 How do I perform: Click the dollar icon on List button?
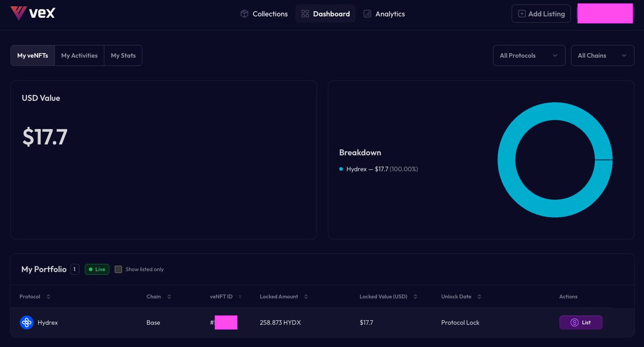click(575, 322)
